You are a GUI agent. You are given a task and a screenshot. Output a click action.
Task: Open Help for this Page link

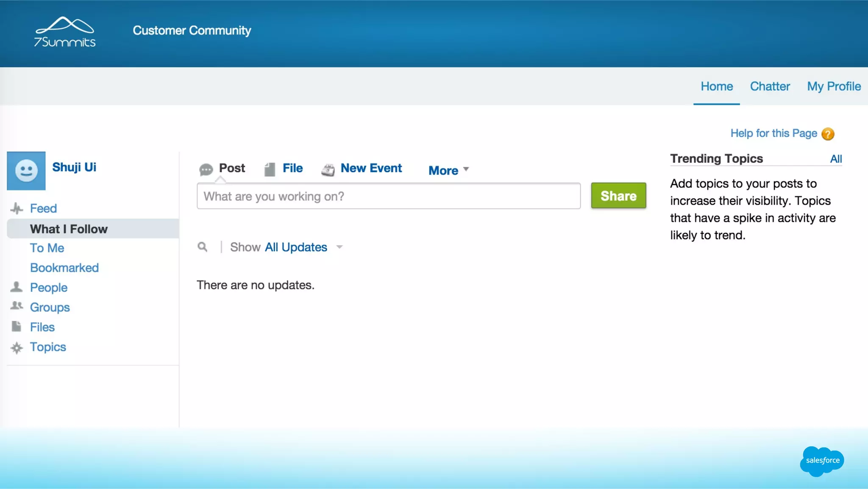[x=773, y=133]
